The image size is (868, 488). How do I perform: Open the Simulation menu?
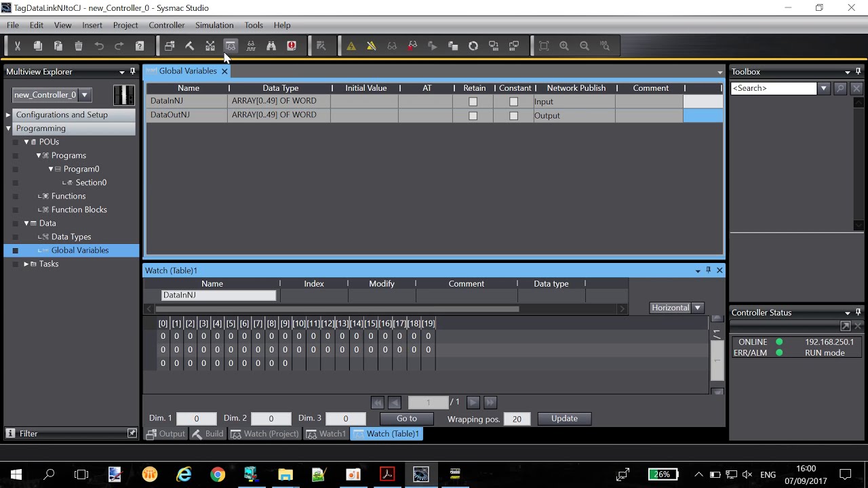point(214,25)
